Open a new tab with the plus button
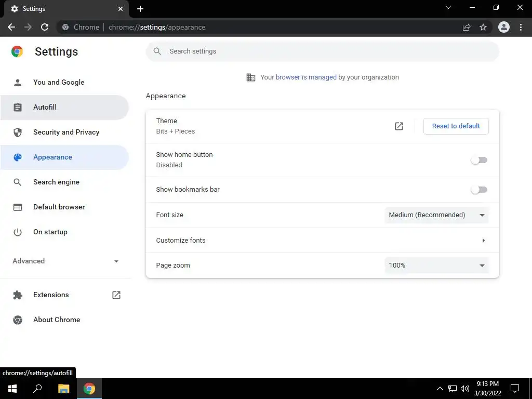The height and width of the screenshot is (399, 532). coord(140,9)
